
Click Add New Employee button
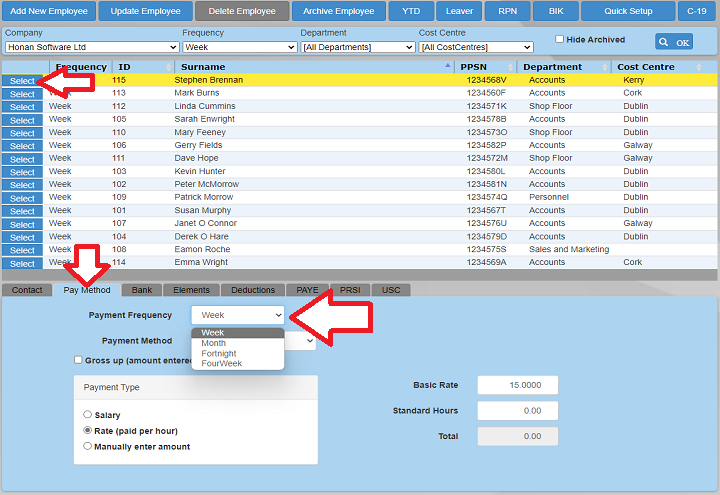point(47,11)
